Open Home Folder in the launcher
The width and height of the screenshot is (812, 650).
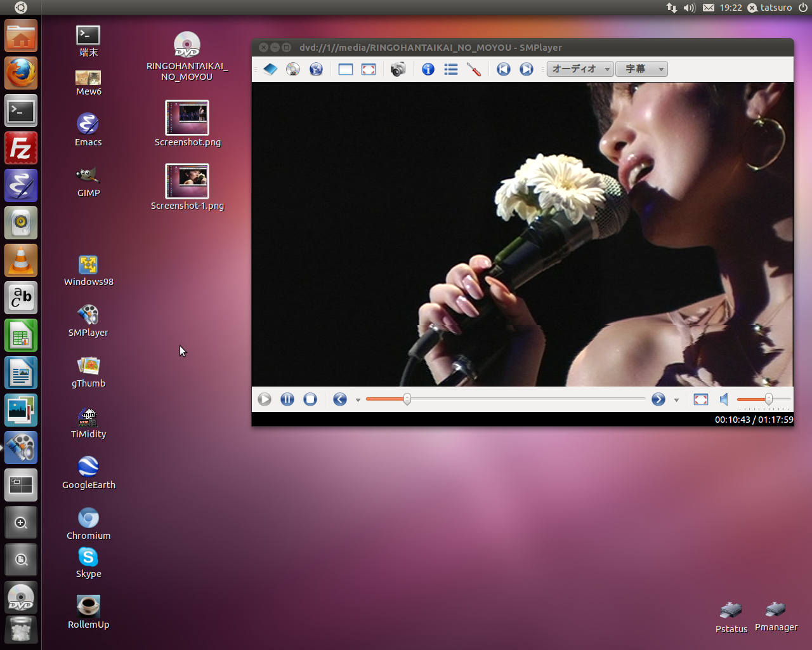click(21, 35)
